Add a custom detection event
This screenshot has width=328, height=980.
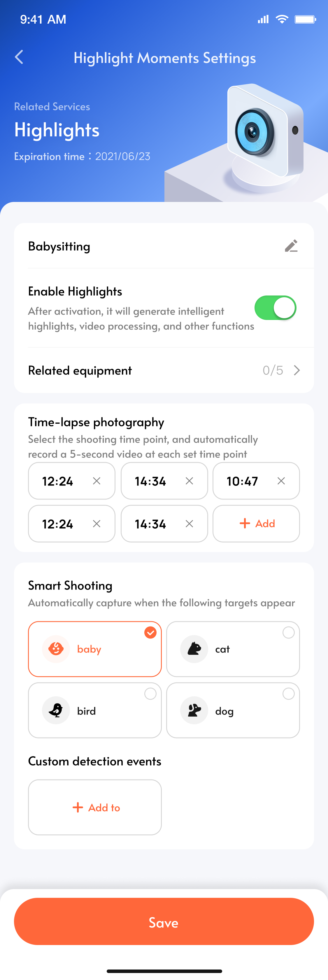95,807
